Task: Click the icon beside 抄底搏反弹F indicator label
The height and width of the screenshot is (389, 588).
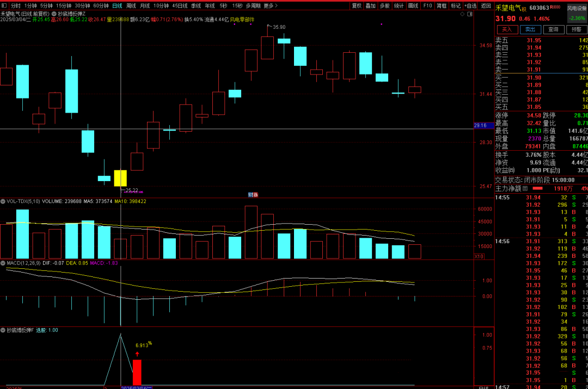Action: (x=3, y=330)
